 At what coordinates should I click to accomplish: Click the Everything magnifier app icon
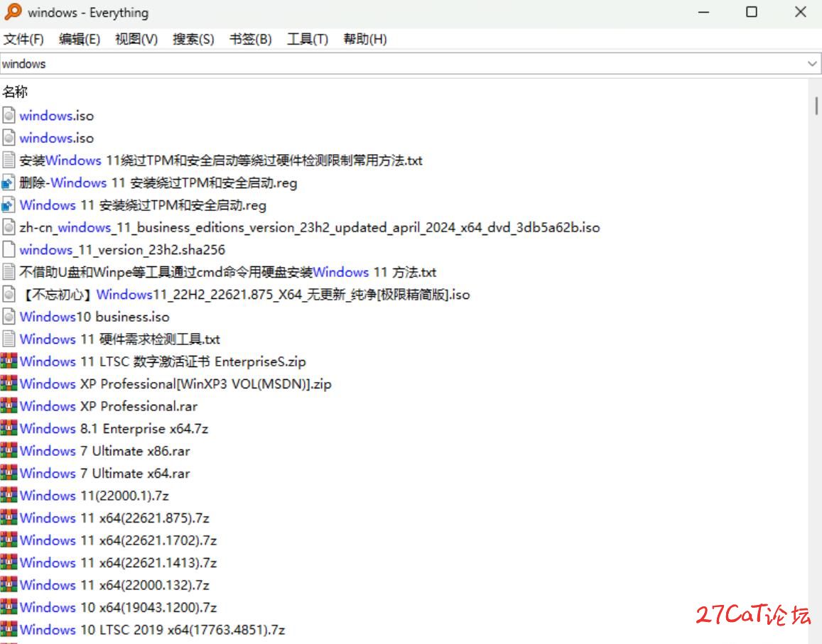[x=13, y=11]
